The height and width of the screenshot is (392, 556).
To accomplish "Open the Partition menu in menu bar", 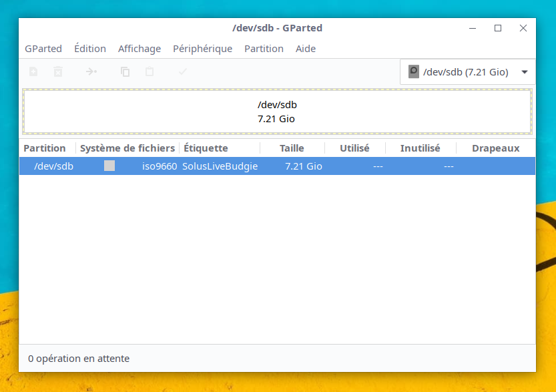I will (264, 49).
